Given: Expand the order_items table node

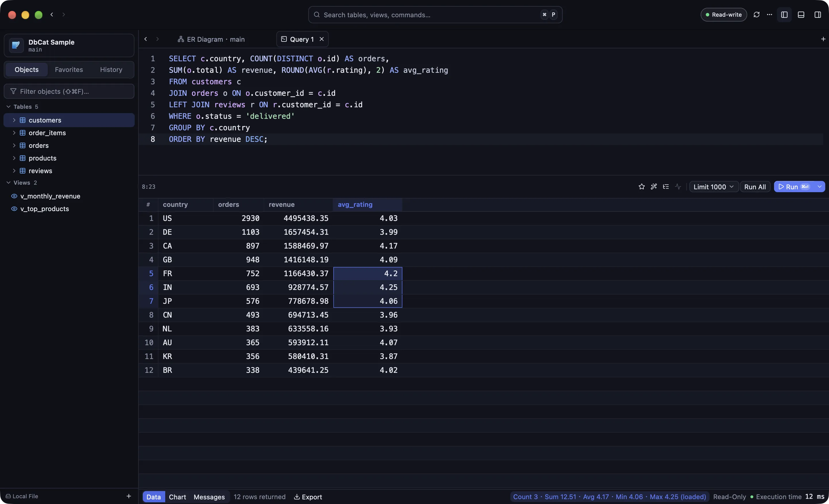Looking at the screenshot, I should pos(14,133).
